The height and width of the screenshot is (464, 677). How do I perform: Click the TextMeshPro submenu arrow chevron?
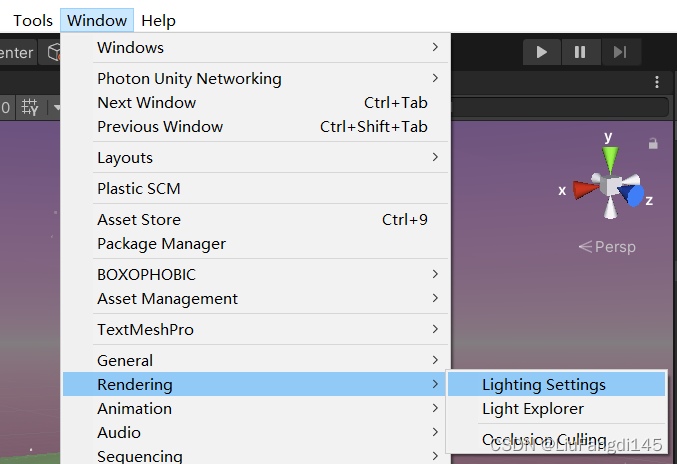(x=435, y=329)
